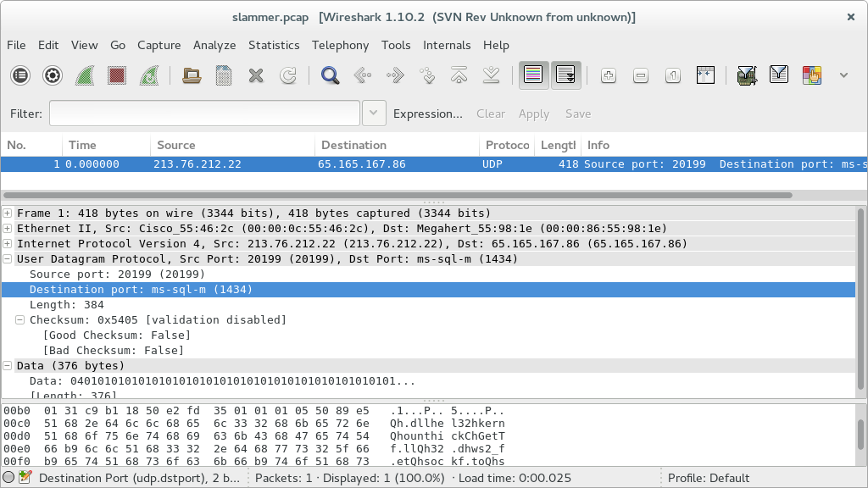Select the 'Length: 384' row

click(x=428, y=305)
